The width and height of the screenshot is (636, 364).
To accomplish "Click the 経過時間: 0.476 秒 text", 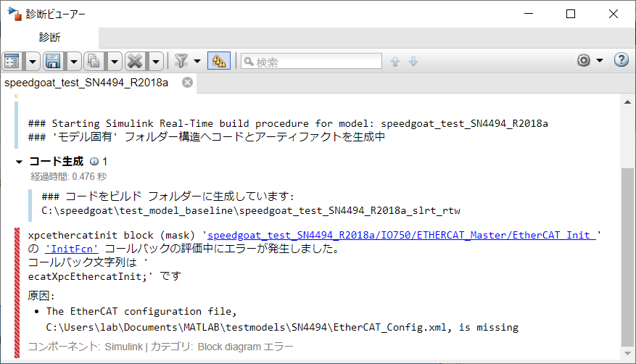I will click(x=69, y=177).
